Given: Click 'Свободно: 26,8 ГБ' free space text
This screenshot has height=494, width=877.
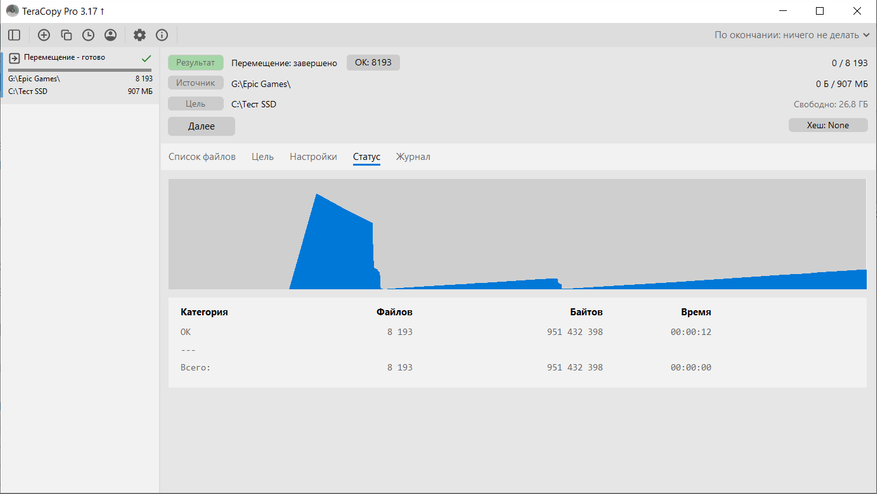Looking at the screenshot, I should click(x=831, y=104).
